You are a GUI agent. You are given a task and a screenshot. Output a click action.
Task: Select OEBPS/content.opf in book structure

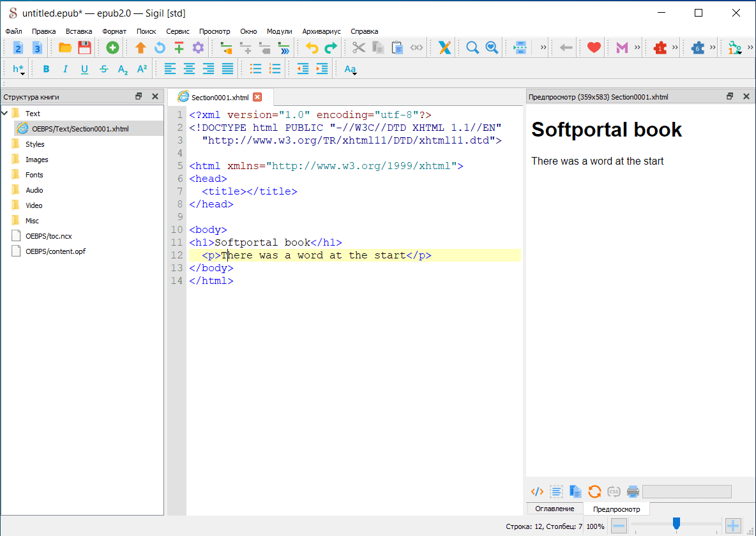pos(56,251)
